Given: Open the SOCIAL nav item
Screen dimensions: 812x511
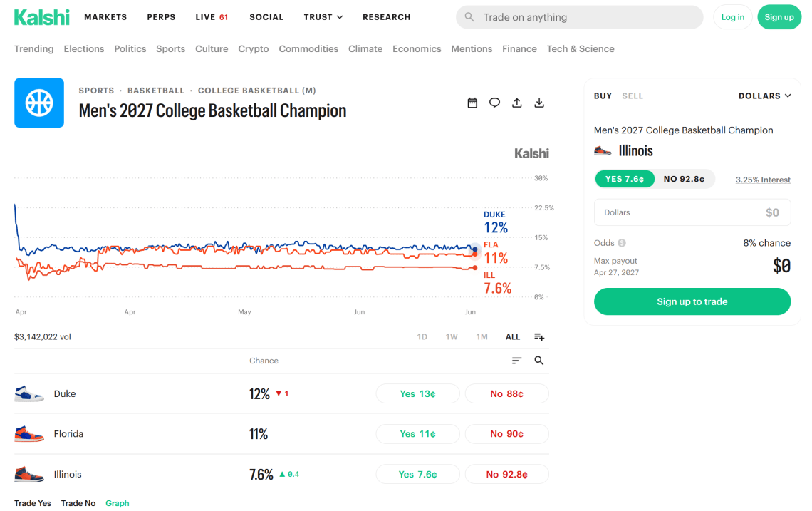Looking at the screenshot, I should [x=266, y=17].
